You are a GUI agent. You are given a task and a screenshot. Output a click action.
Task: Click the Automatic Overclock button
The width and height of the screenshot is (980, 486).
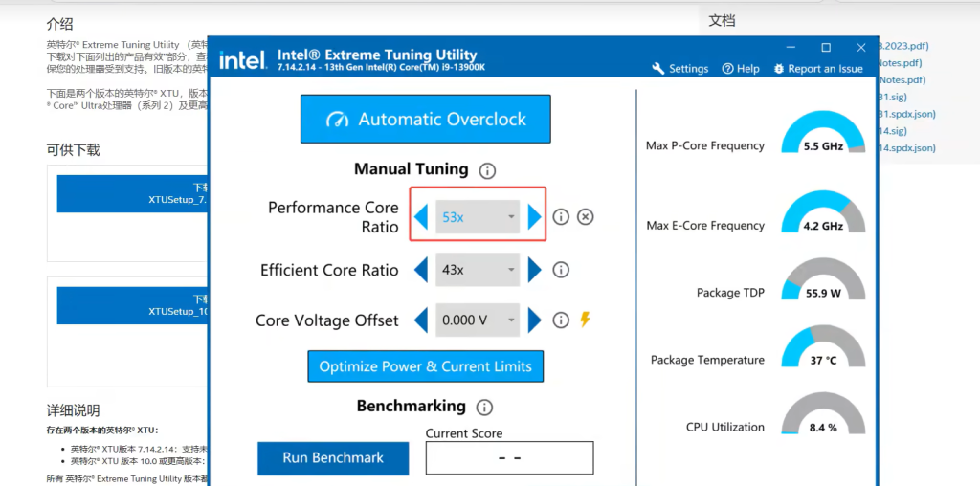tap(425, 120)
